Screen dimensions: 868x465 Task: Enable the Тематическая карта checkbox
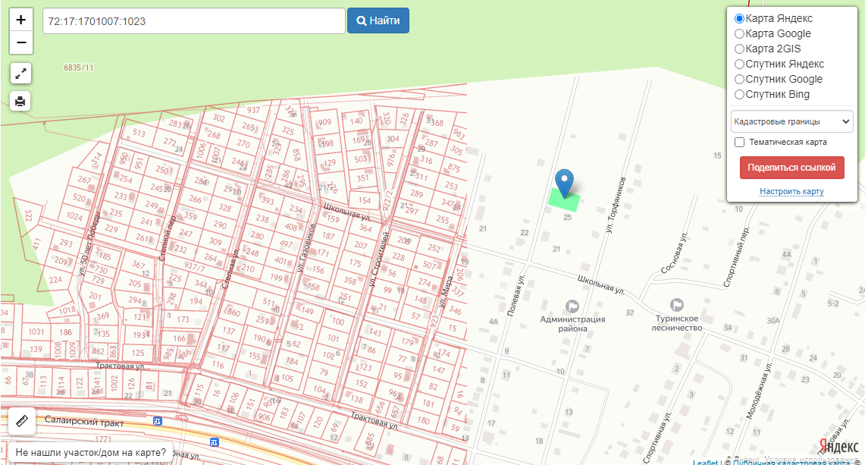click(740, 143)
